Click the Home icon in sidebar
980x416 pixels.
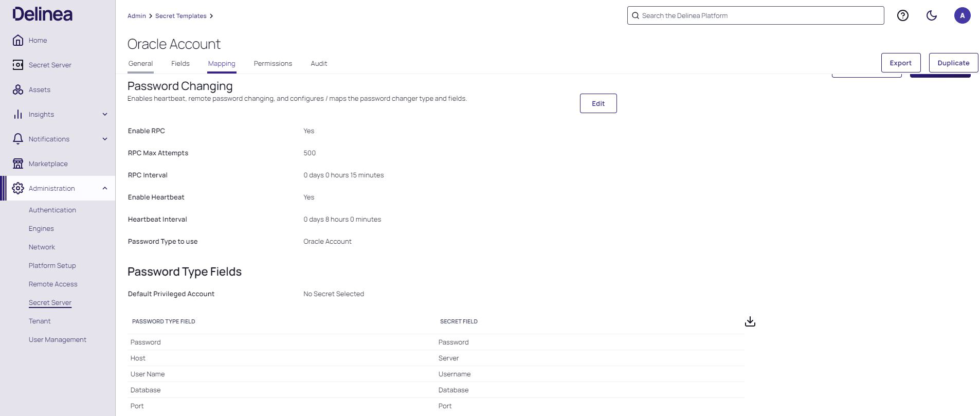click(18, 40)
